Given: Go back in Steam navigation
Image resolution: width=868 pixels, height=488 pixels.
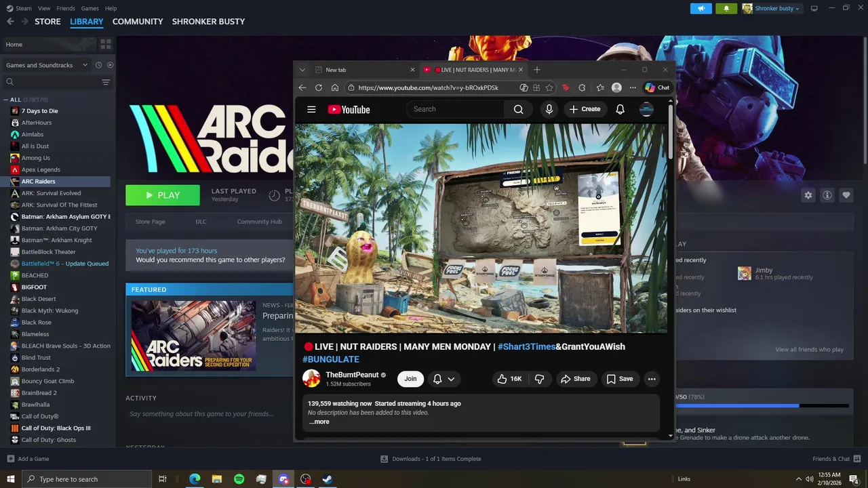Looking at the screenshot, I should click(x=10, y=22).
